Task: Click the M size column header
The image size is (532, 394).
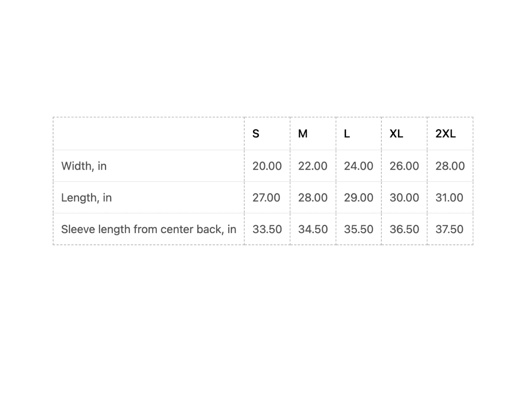Action: coord(303,134)
